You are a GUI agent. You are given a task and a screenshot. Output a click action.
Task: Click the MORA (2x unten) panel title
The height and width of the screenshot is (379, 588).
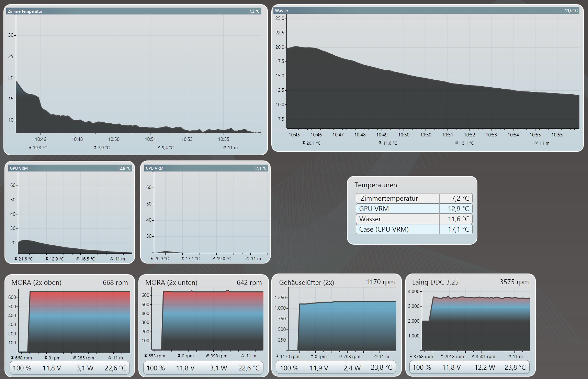click(171, 283)
